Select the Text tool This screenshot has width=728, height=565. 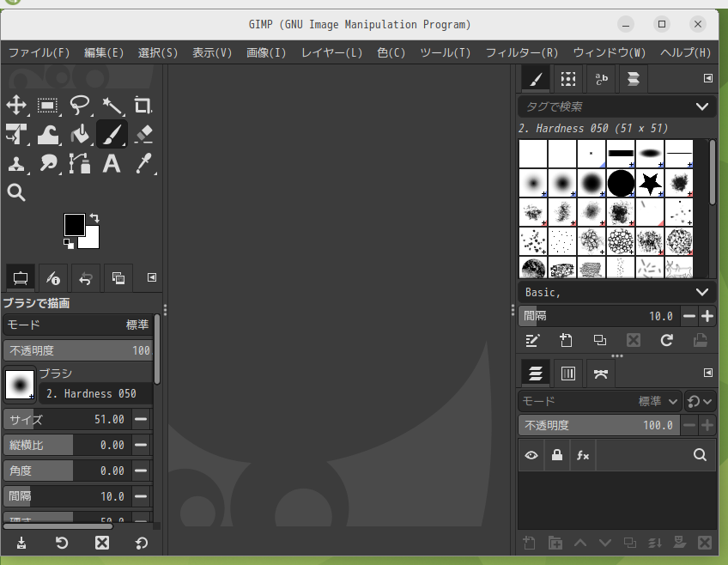pyautogui.click(x=112, y=162)
